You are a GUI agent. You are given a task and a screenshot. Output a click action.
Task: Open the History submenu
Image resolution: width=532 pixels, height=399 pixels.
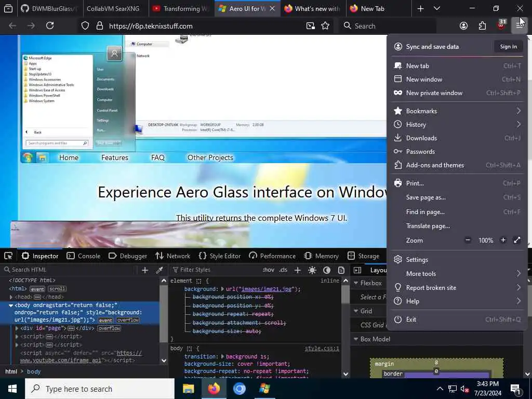(457, 125)
